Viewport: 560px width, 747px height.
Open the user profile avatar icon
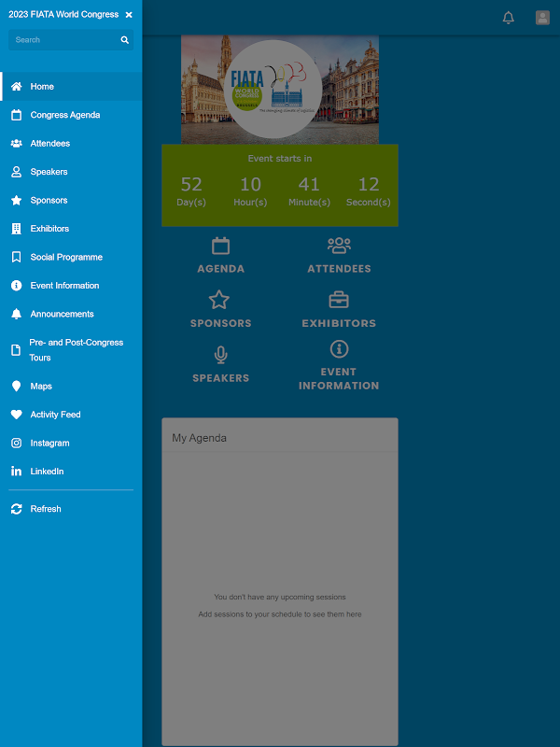(543, 18)
